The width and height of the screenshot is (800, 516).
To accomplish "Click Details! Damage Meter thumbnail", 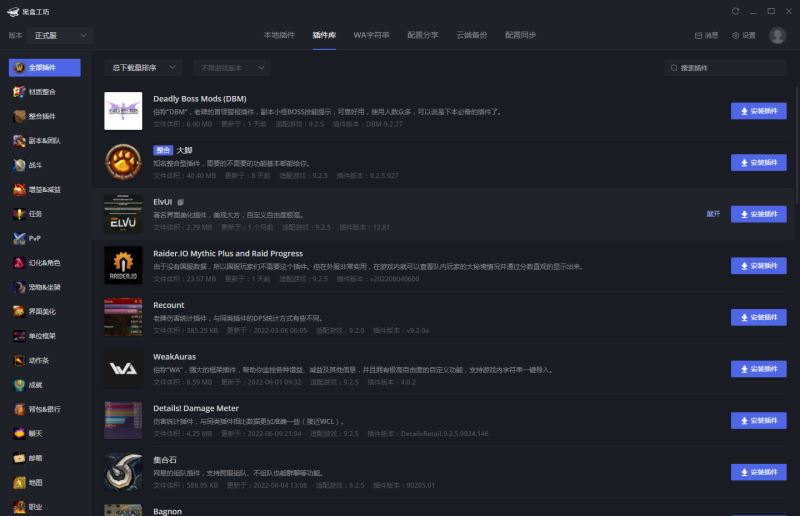I will (123, 420).
